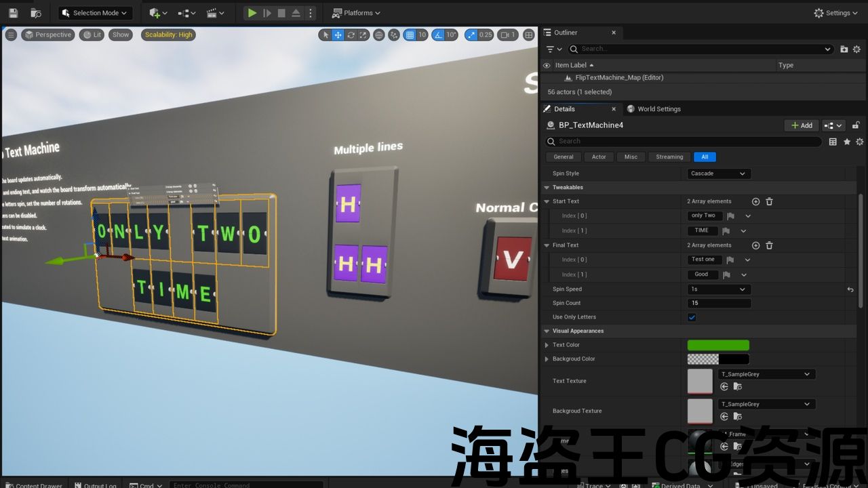The width and height of the screenshot is (868, 488).
Task: Delete all Final Text array elements
Action: (769, 245)
